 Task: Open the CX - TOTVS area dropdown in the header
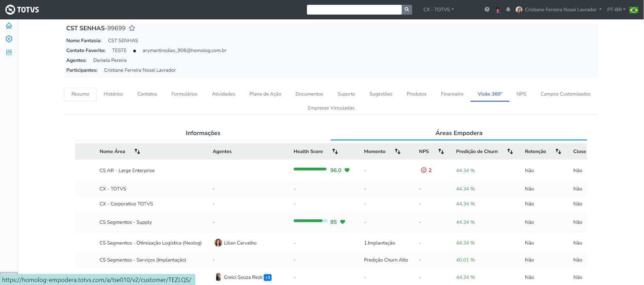pyautogui.click(x=438, y=10)
